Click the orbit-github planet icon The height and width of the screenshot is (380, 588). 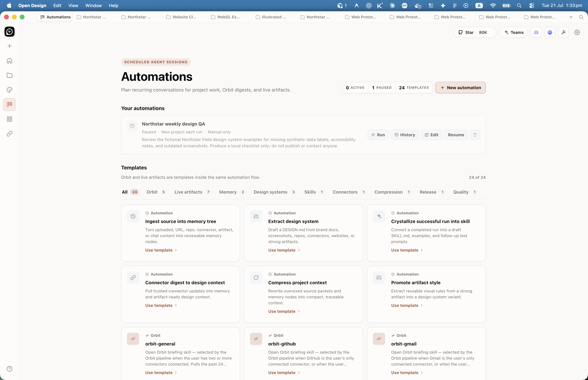coord(256,339)
